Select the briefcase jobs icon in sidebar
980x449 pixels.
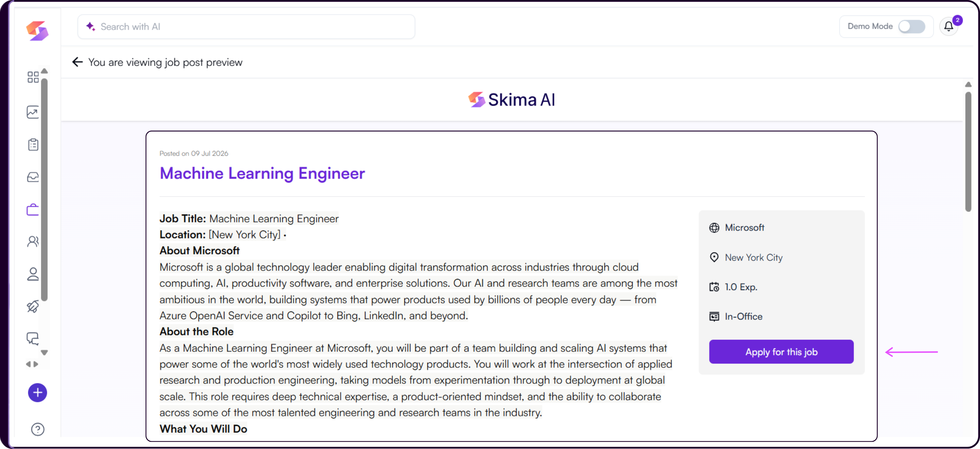(x=33, y=209)
